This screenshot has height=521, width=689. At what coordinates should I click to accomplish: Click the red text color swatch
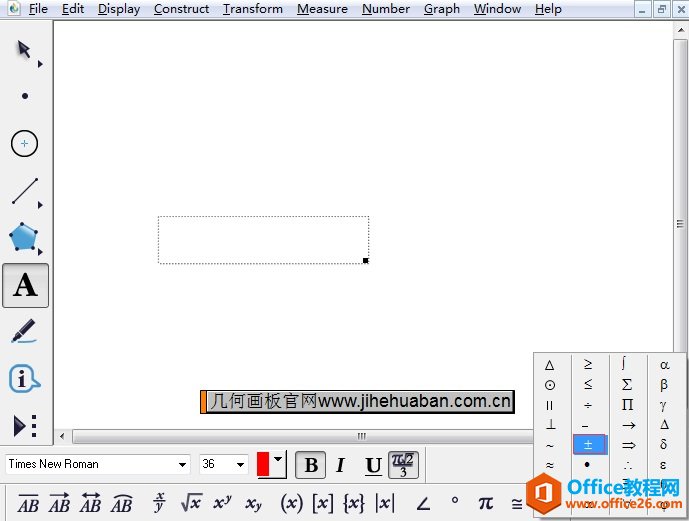pyautogui.click(x=264, y=464)
